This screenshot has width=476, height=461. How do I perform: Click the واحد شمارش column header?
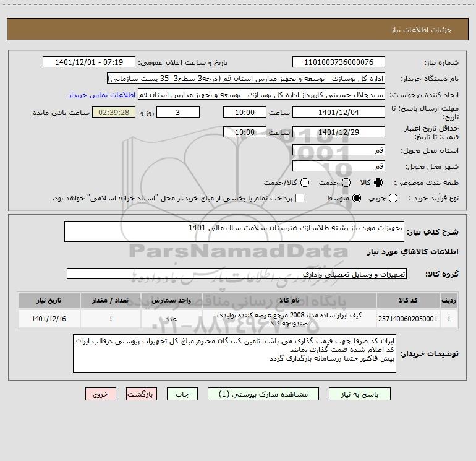(x=171, y=300)
